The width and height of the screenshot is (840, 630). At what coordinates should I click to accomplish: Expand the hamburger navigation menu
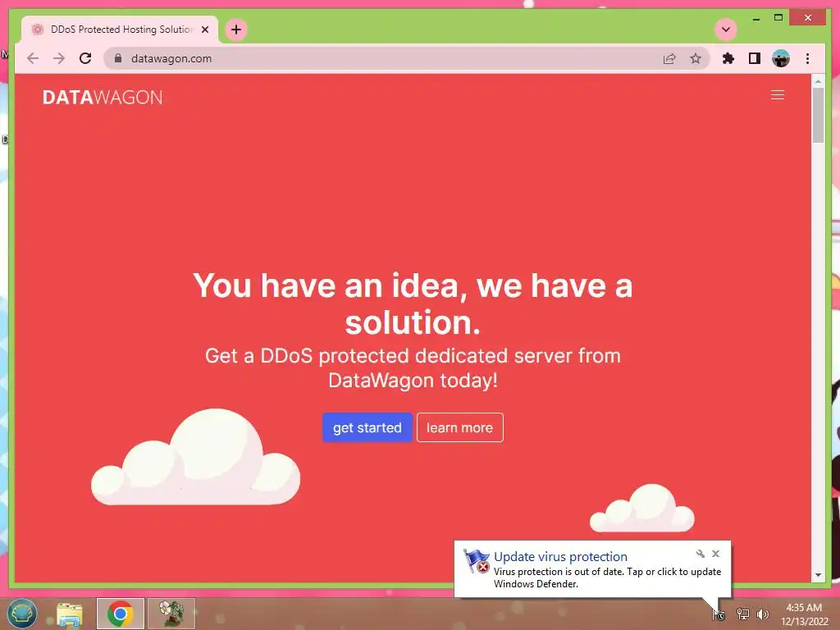coord(778,95)
